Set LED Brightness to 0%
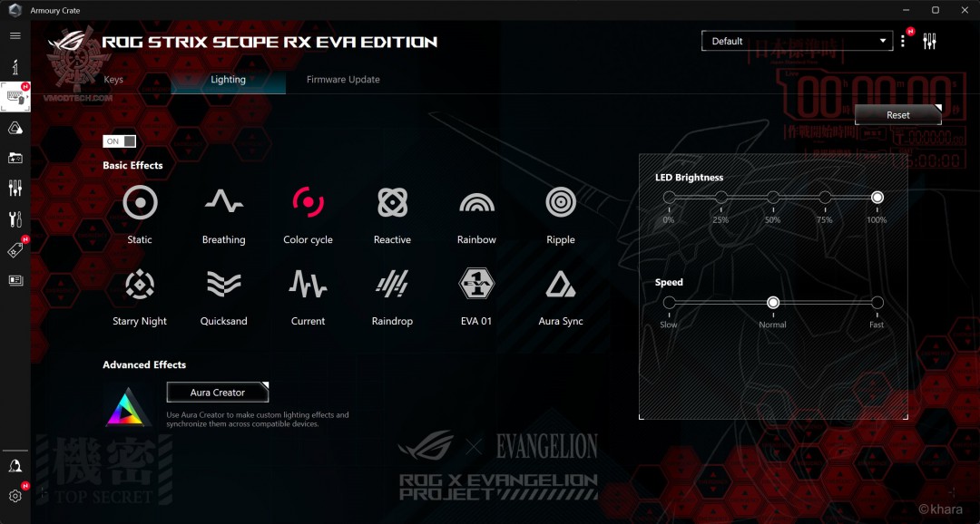Screen dimensions: 980x524 (x=669, y=198)
